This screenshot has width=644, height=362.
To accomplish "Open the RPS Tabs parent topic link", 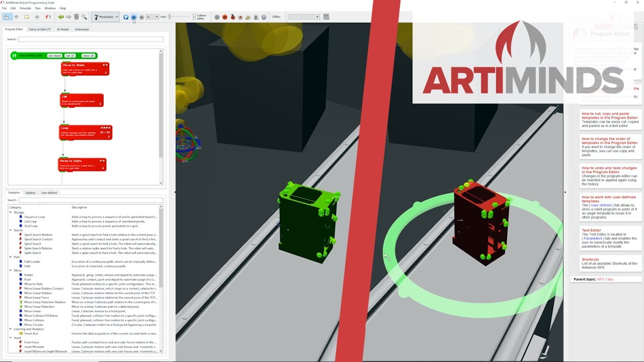I will click(605, 279).
